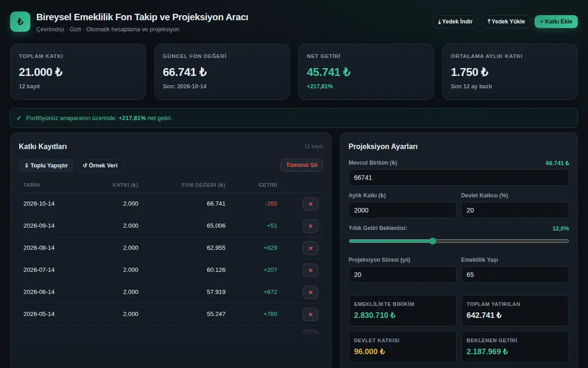Select the -265 return value
This screenshot has height=368, width=588.
tap(271, 204)
